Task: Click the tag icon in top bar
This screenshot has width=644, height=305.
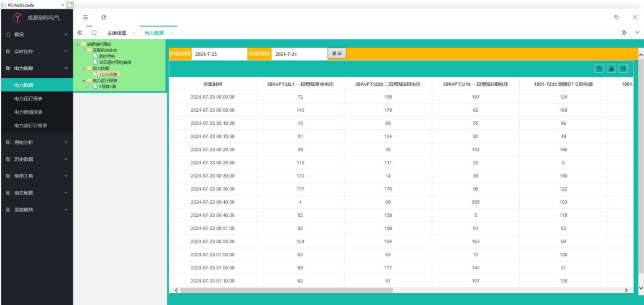Action: click(x=616, y=17)
